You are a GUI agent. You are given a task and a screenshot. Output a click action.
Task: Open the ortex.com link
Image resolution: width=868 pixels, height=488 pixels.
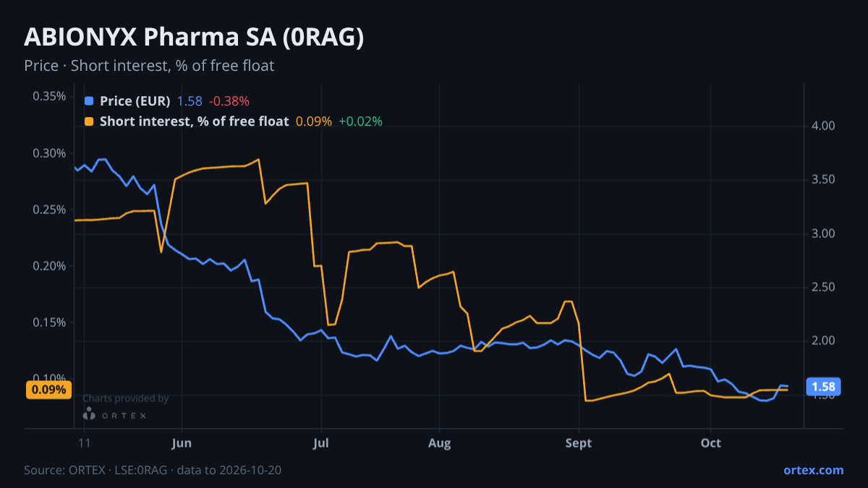(814, 470)
